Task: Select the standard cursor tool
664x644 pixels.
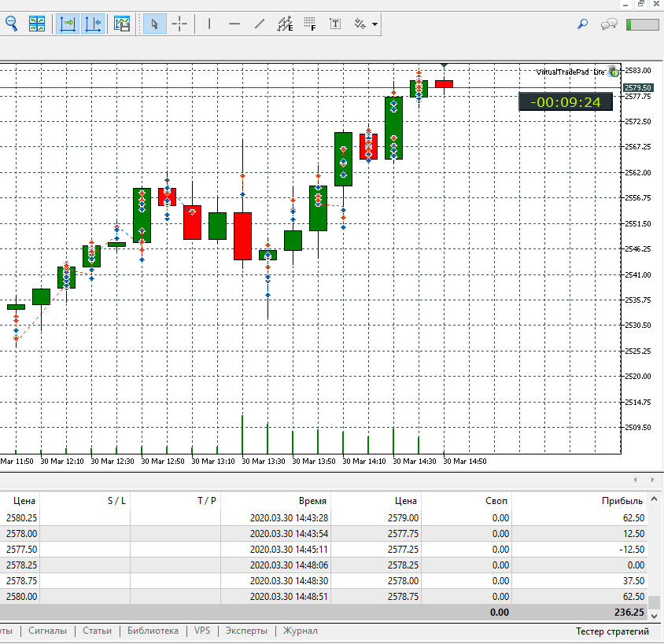Action: click(x=154, y=24)
